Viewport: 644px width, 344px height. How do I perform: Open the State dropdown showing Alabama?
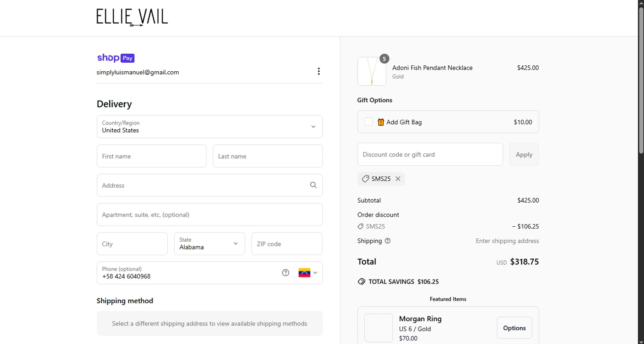point(210,244)
